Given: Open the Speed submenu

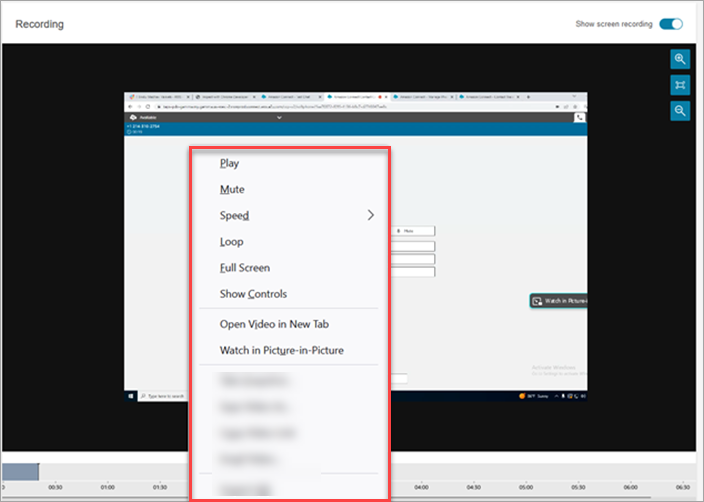Looking at the screenshot, I should pos(289,216).
